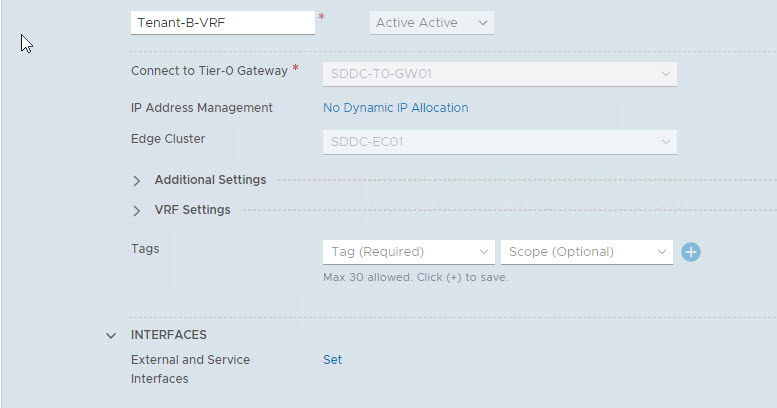Click the plus icon to add tag
This screenshot has height=408, width=777.
(690, 252)
